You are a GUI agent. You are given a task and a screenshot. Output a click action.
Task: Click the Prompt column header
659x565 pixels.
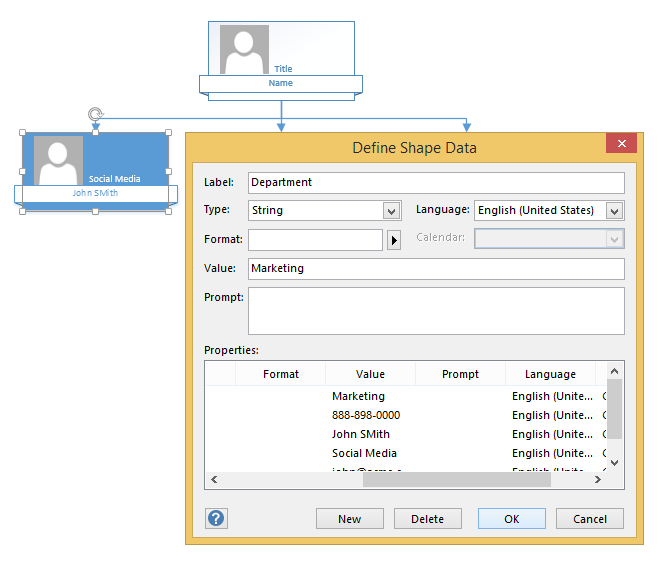(460, 374)
